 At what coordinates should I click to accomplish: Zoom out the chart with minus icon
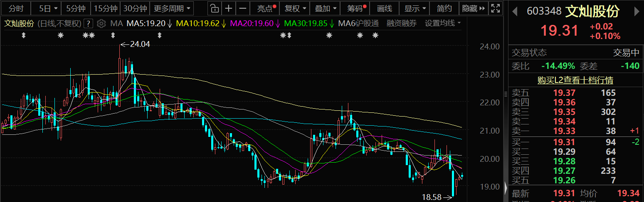point(243,8)
